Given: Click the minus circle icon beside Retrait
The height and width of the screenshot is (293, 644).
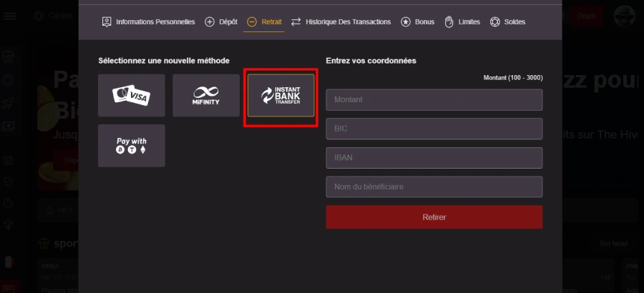Looking at the screenshot, I should coord(252,21).
